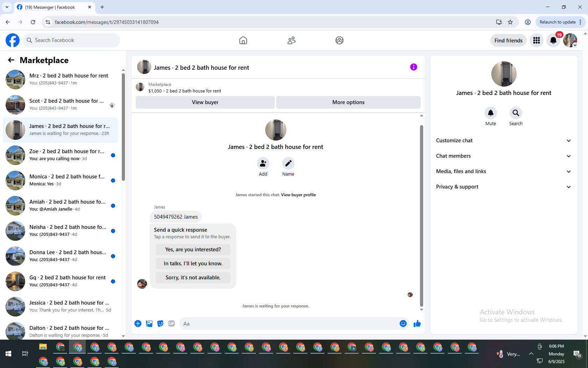
Task: Click chat list scrollbar thumb
Action: coord(123,127)
